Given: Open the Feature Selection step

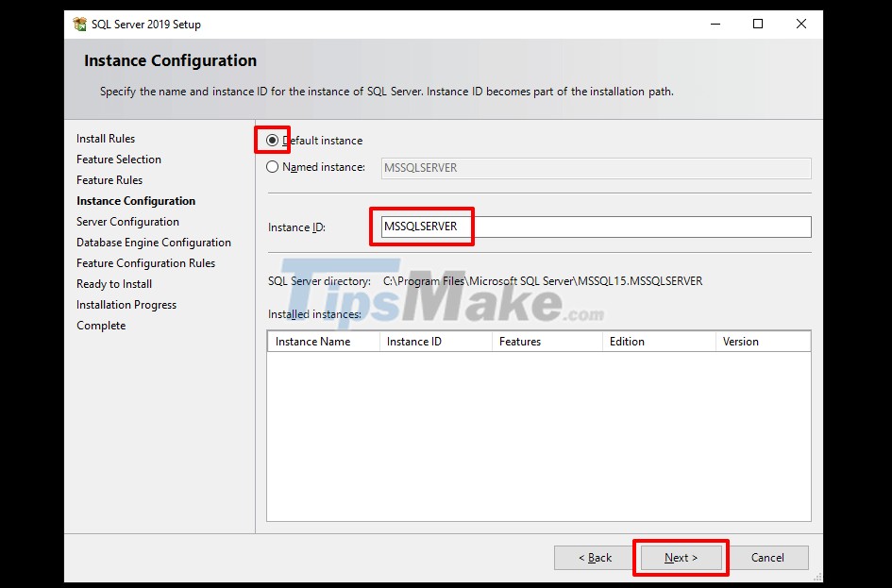Looking at the screenshot, I should pos(118,159).
